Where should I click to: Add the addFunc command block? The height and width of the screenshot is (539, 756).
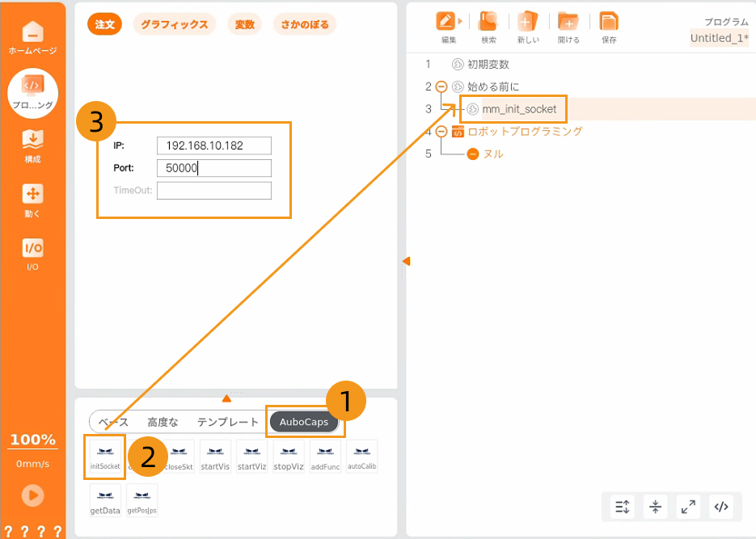(x=325, y=456)
